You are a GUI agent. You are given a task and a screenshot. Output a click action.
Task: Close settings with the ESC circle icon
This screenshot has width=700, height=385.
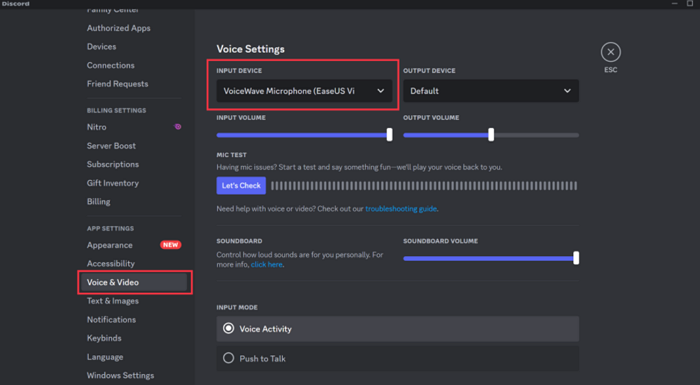610,52
